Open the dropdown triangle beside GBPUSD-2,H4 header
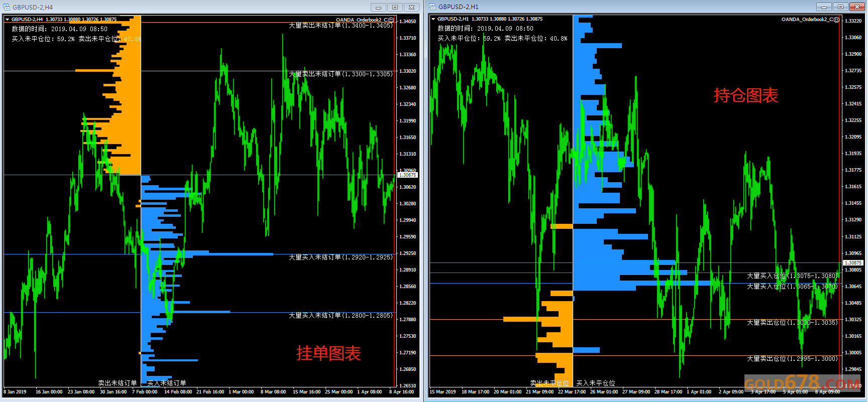 [8, 20]
